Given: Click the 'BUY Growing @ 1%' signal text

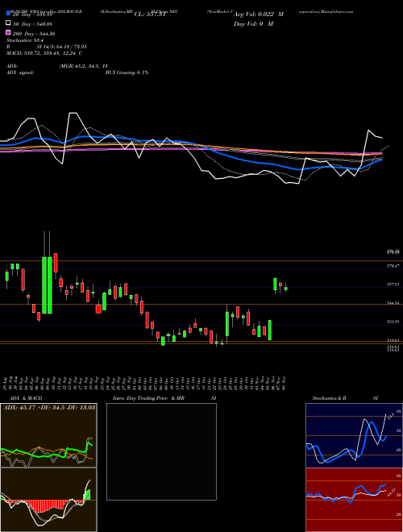Looking at the screenshot, I should point(127,73).
